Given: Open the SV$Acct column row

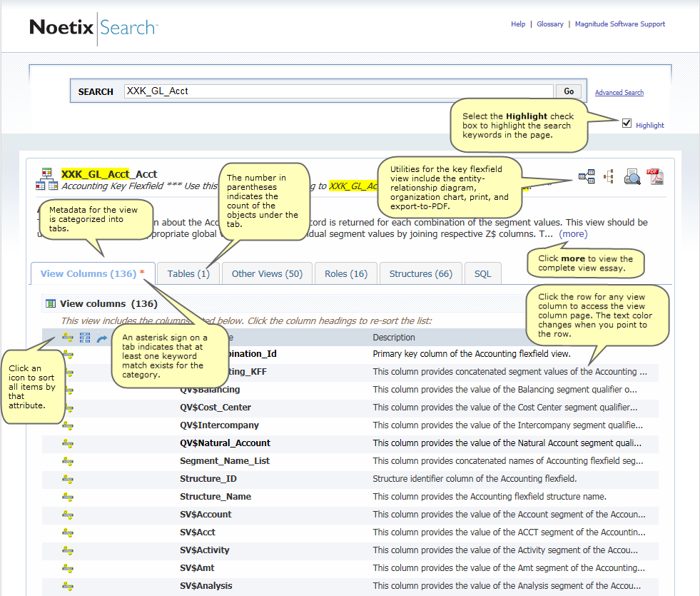Looking at the screenshot, I should (350, 532).
